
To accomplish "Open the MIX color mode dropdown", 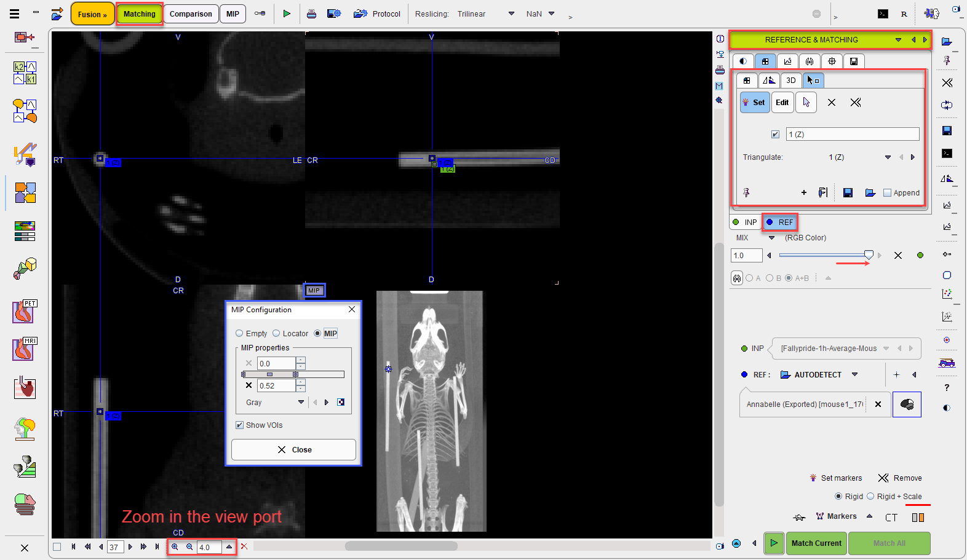I will click(771, 238).
